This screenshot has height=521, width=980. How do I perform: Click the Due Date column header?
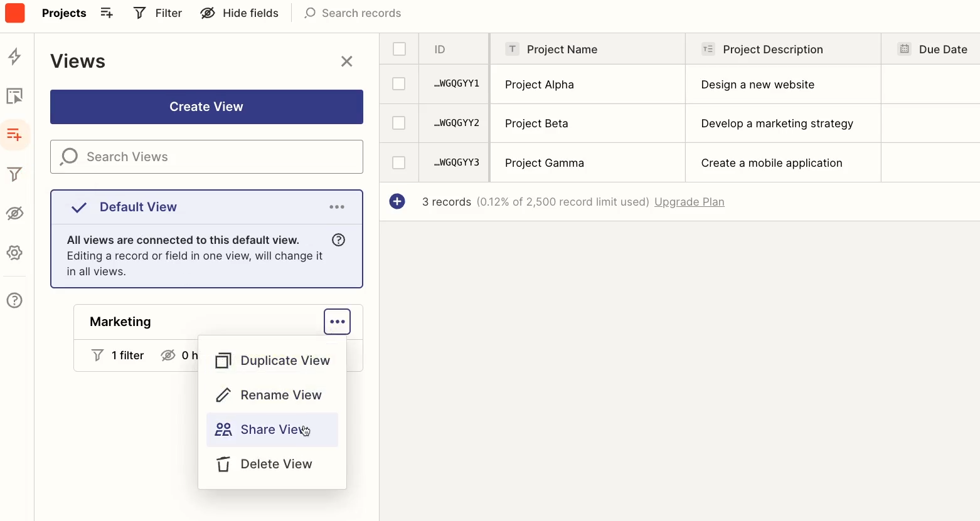[931, 49]
